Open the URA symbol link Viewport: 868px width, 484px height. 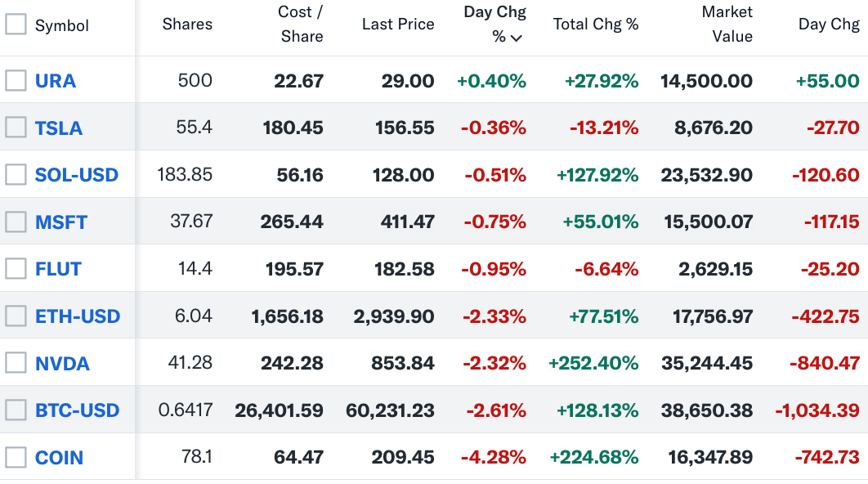tap(56, 81)
